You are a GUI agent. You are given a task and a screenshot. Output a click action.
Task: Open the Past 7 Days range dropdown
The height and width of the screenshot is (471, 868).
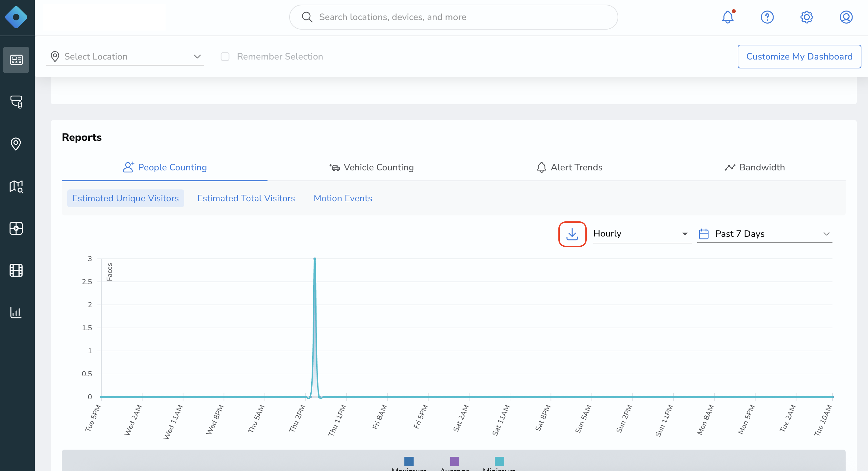tap(765, 234)
